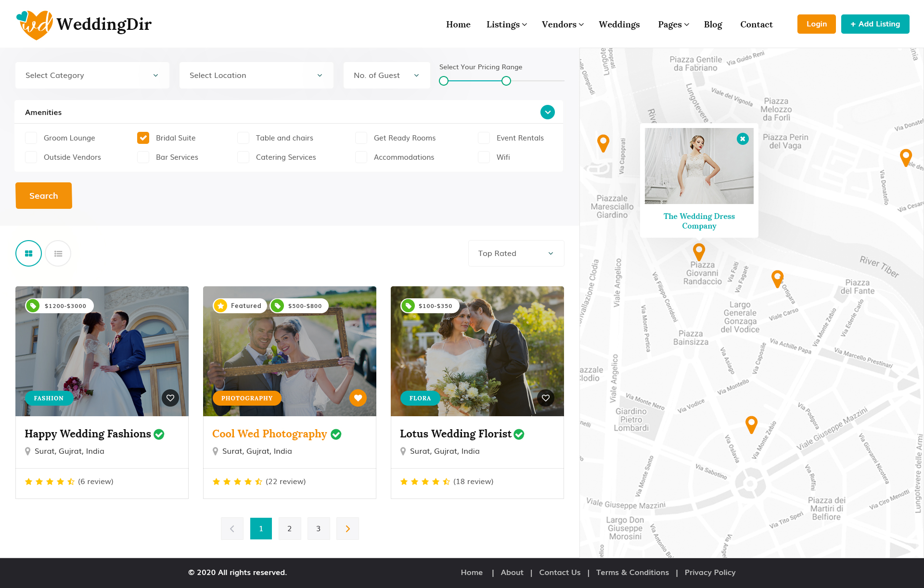924x588 pixels.
Task: Open the Select Category dropdown
Action: pyautogui.click(x=92, y=76)
